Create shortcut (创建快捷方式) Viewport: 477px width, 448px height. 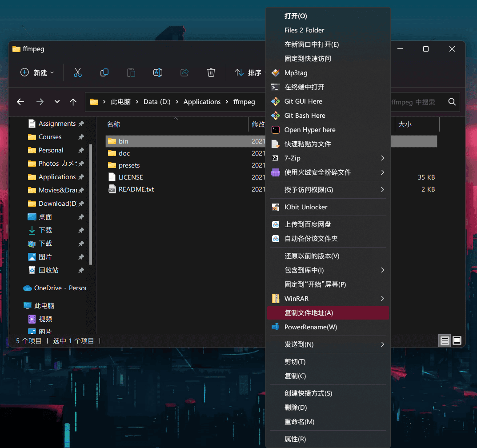pyautogui.click(x=328, y=393)
